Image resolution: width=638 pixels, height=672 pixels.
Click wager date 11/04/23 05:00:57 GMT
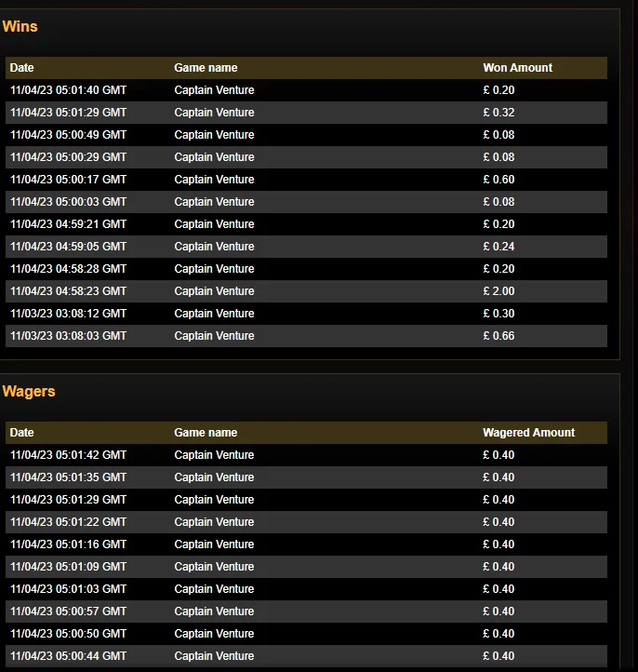click(69, 612)
